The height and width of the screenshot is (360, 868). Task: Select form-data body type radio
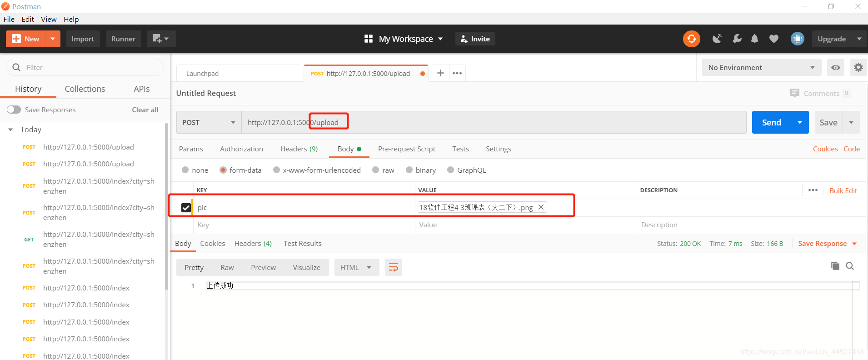coord(223,170)
